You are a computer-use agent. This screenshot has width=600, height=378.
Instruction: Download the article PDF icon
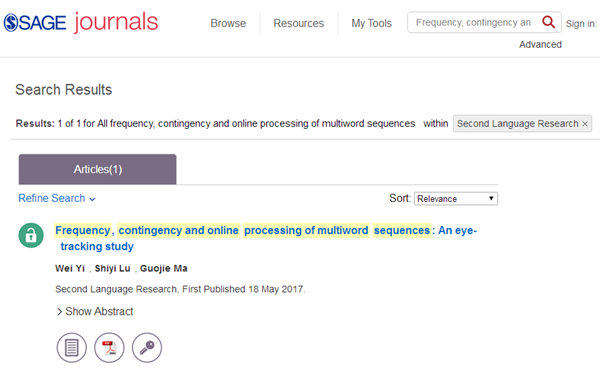pos(109,348)
